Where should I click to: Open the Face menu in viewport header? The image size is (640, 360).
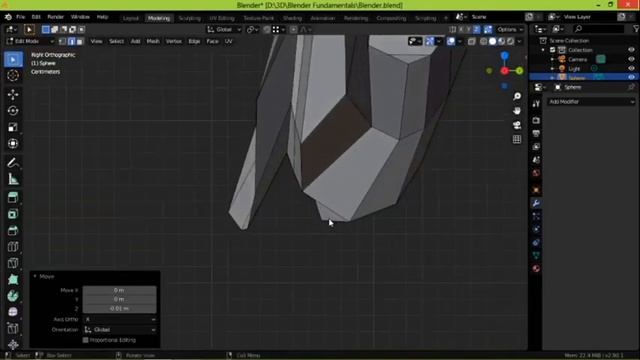tap(212, 41)
